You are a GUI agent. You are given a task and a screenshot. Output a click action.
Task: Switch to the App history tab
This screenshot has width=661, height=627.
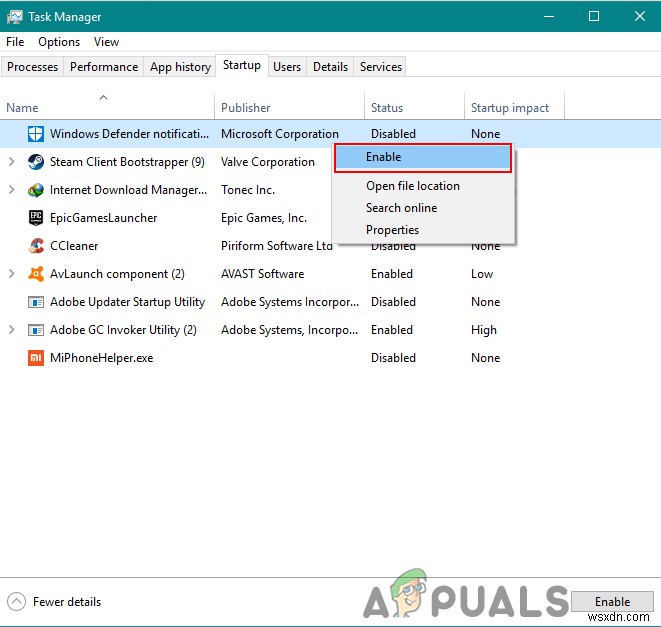pyautogui.click(x=180, y=67)
